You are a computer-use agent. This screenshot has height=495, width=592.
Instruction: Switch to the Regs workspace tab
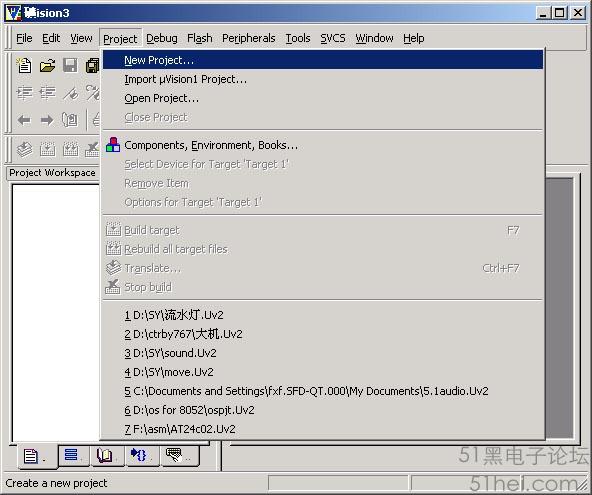tap(74, 455)
